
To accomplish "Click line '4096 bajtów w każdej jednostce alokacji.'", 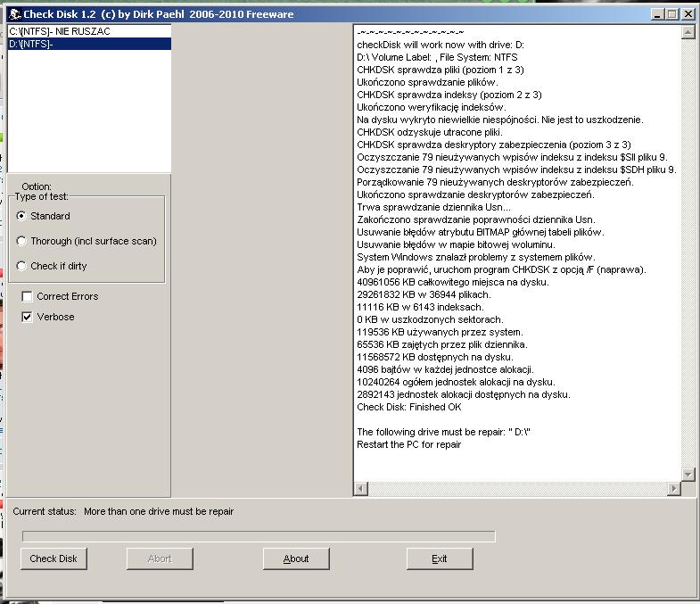I will pos(446,370).
